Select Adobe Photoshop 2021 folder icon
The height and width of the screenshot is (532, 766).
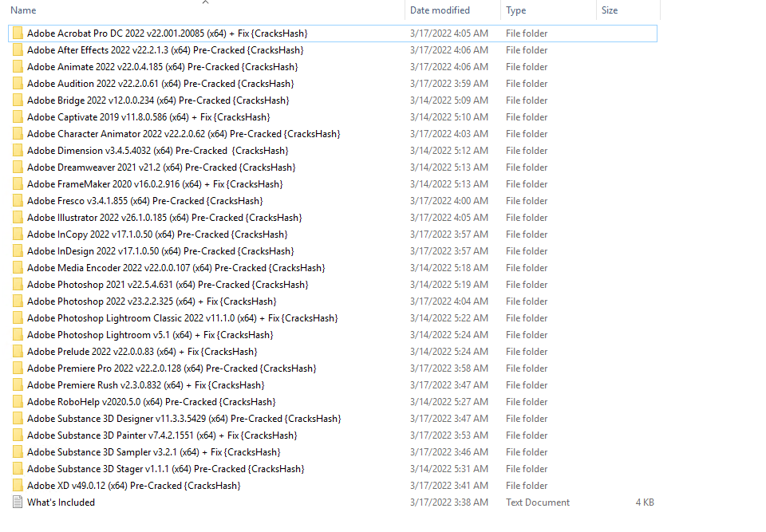click(18, 284)
